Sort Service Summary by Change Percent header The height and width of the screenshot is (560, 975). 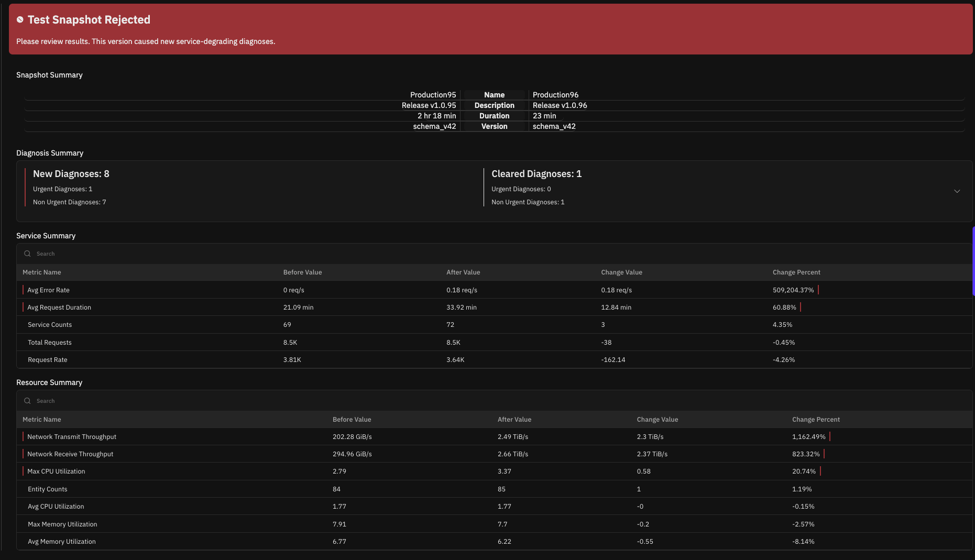point(796,272)
